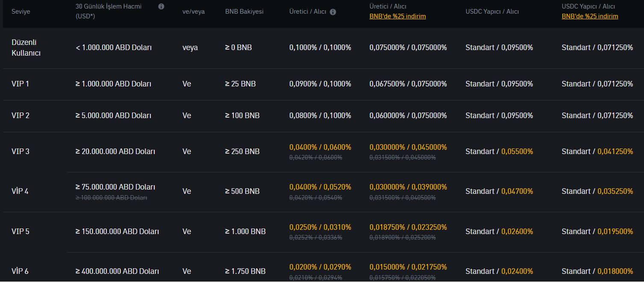Screen dimensions: 644x282
Task: Click the struck-through 0,0252% / 0,0336% value
Action: 316,237
